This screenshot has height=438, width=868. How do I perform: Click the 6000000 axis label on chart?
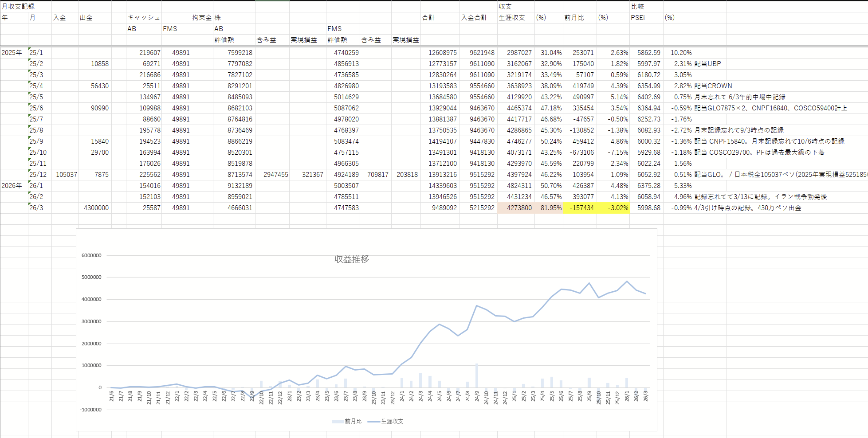tap(91, 255)
